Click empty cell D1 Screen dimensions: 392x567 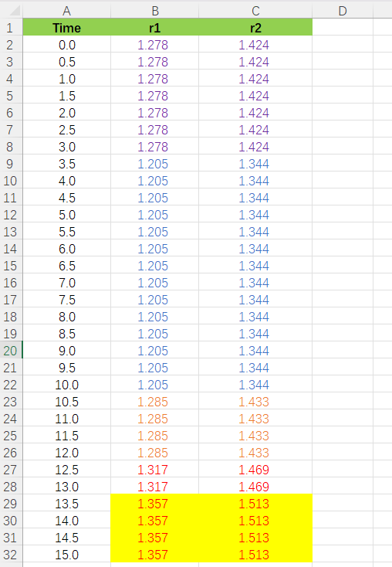343,28
